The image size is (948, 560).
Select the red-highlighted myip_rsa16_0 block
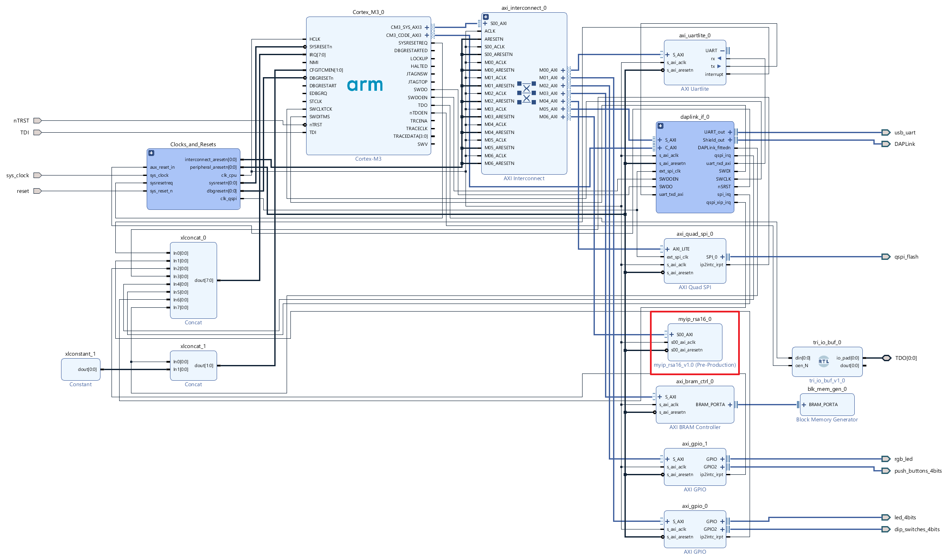[694, 343]
